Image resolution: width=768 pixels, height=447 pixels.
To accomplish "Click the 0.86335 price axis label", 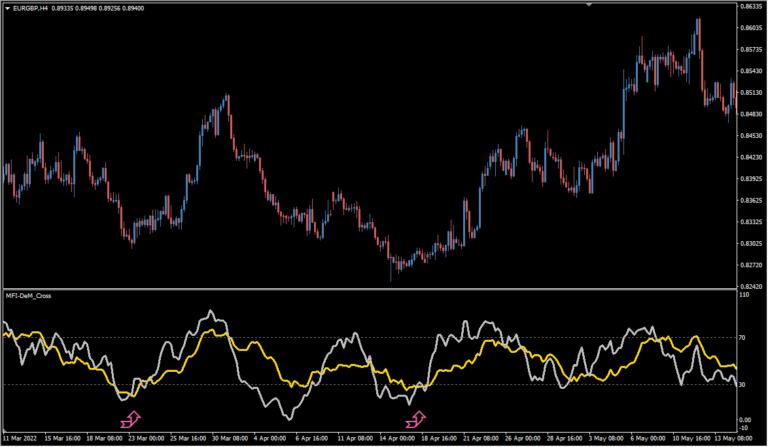I will [x=751, y=7].
